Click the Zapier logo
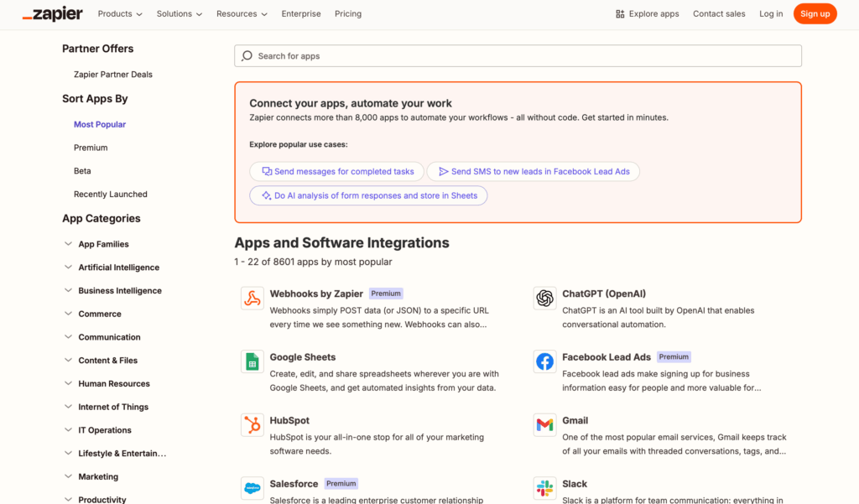 53,14
